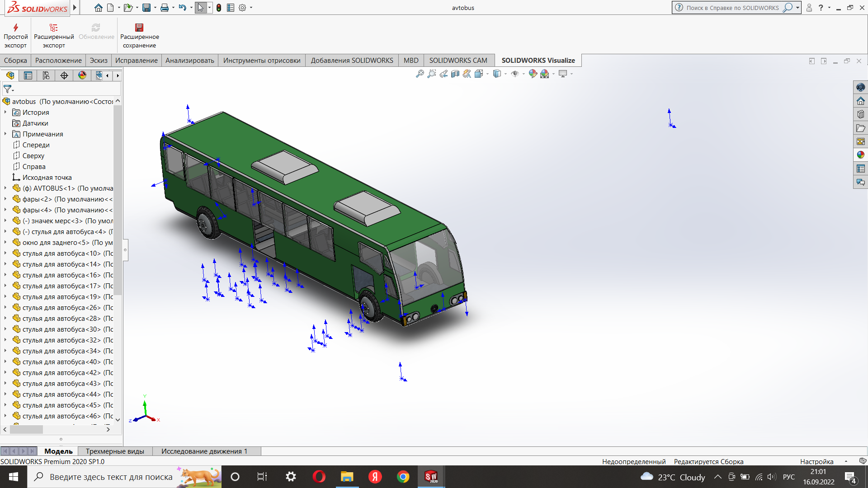Click the Section View icon
This screenshot has width=868, height=488.
[455, 74]
